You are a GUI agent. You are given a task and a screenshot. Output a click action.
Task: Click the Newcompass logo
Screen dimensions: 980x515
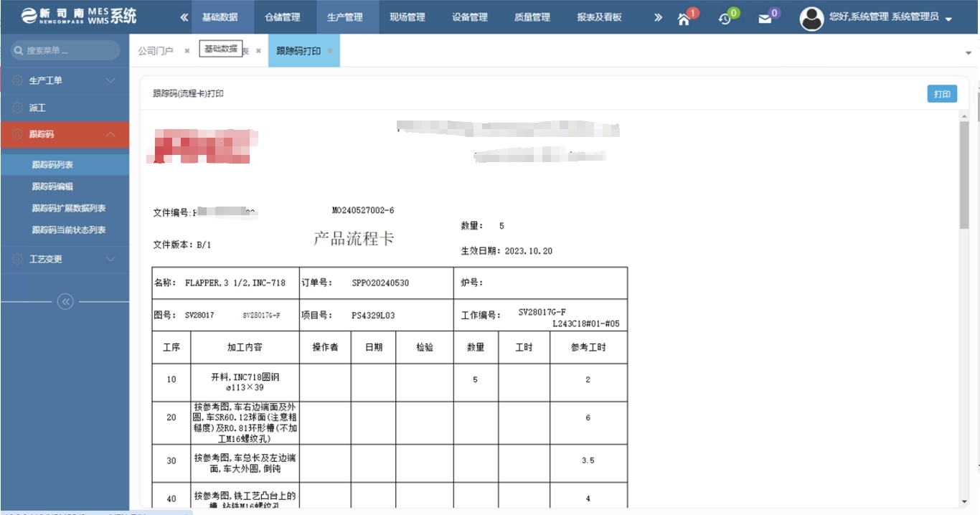(x=79, y=16)
